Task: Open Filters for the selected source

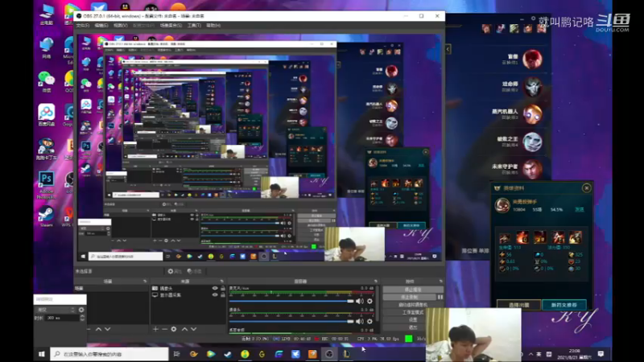Action: (x=195, y=271)
